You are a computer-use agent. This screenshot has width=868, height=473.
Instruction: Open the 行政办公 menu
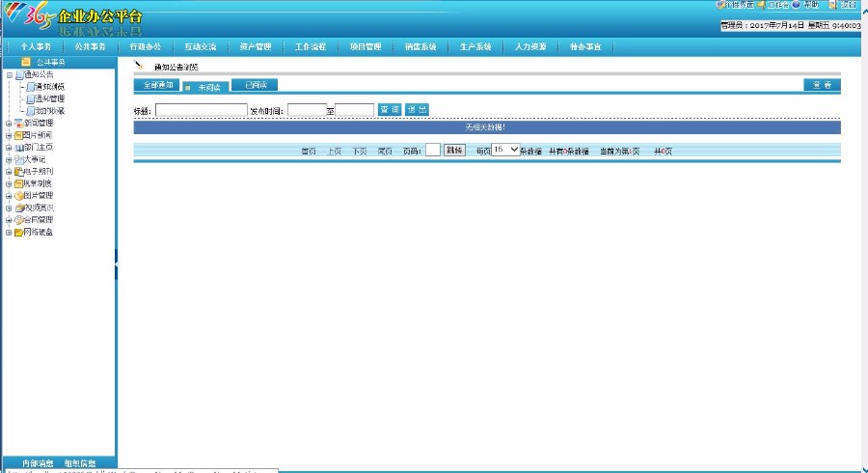click(146, 46)
